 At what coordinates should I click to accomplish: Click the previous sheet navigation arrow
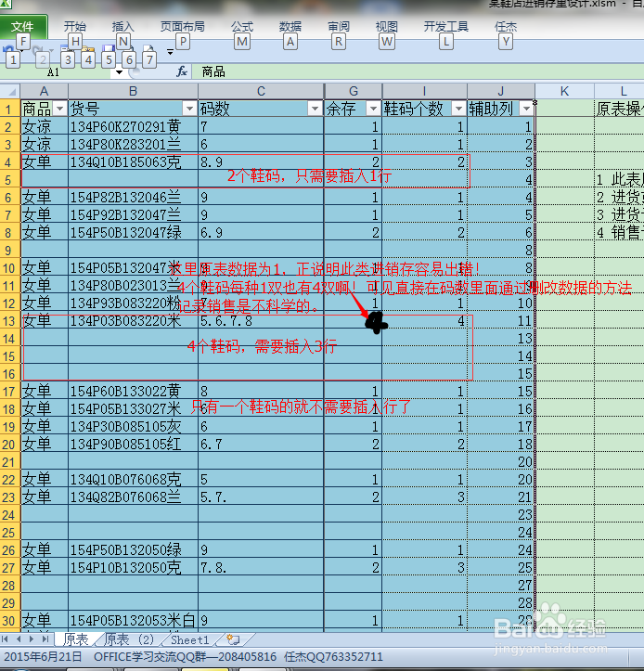click(x=19, y=639)
